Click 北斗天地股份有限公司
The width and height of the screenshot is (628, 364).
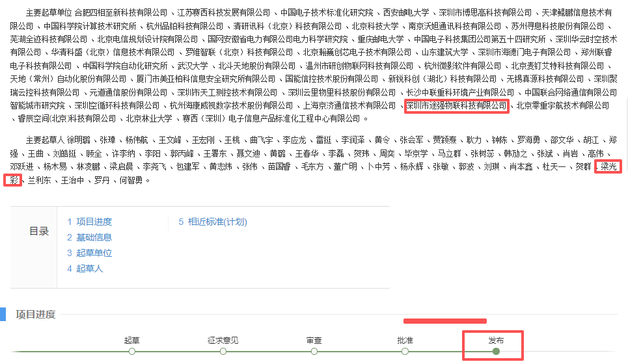[x=257, y=66]
